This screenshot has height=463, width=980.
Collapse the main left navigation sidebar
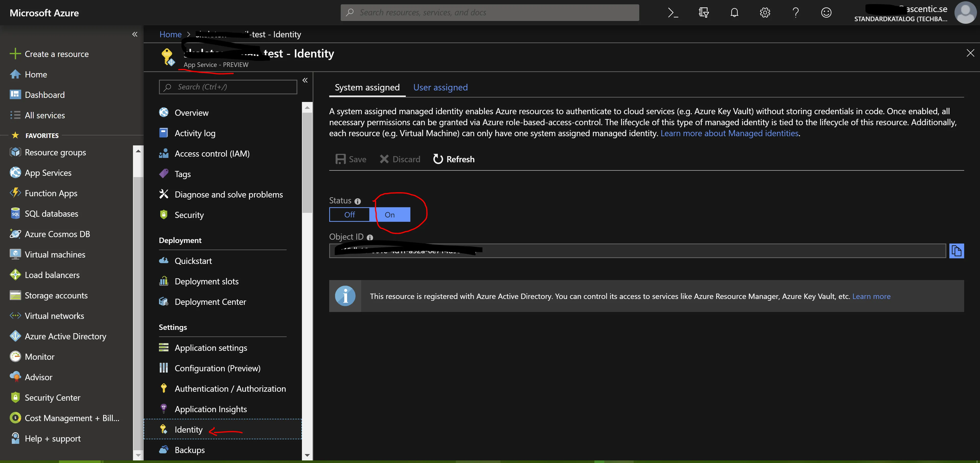pos(135,34)
